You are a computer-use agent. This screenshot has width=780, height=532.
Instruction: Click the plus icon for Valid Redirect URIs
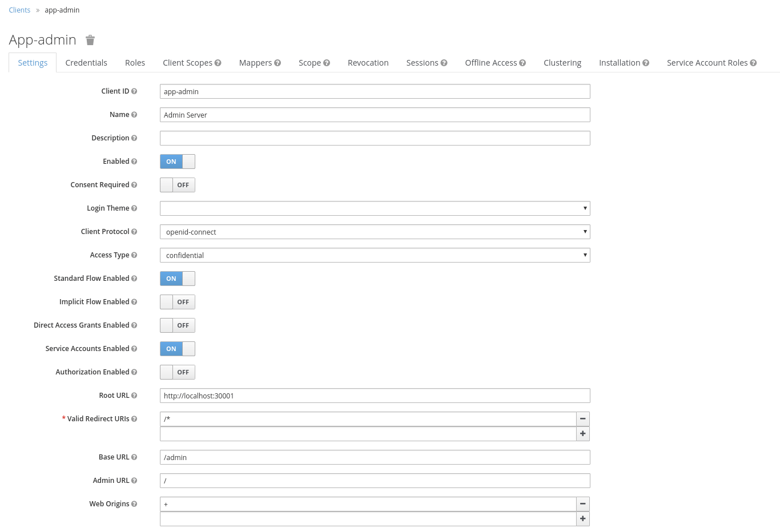point(582,434)
